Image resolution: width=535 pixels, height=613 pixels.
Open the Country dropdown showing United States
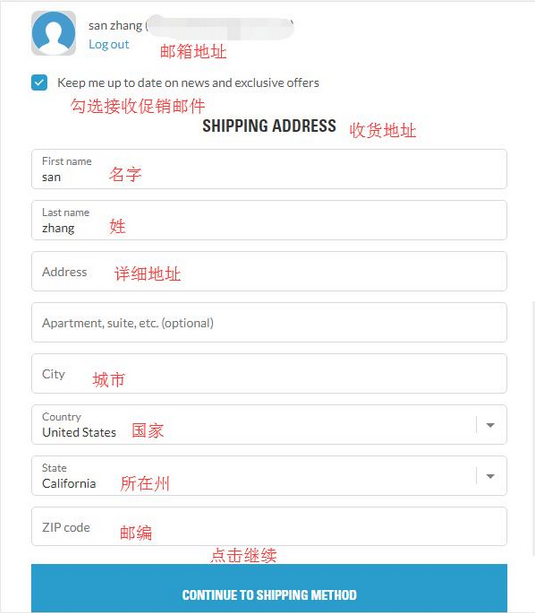269,425
